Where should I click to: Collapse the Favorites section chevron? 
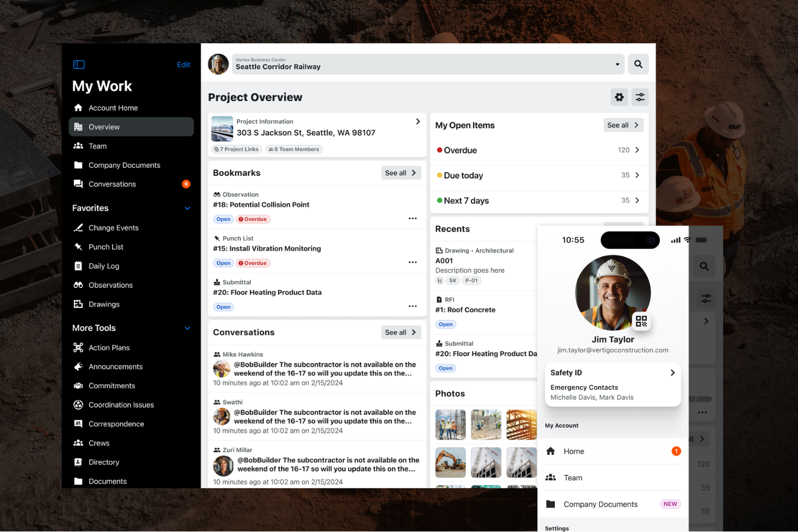pyautogui.click(x=187, y=208)
